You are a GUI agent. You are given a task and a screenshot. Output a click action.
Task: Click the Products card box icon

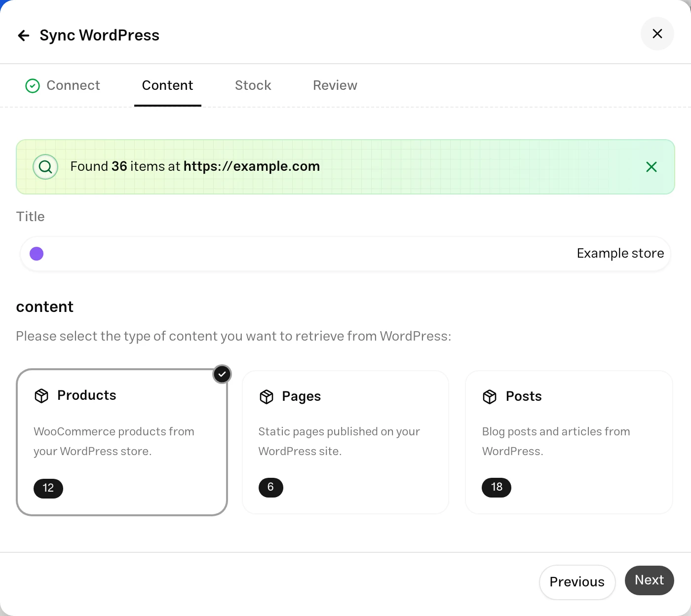(x=41, y=396)
